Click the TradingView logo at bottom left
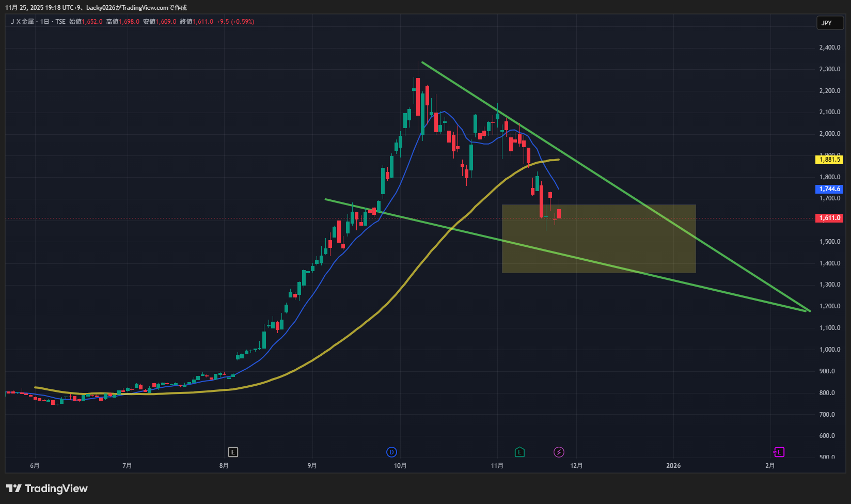Viewport: 851px width, 504px height. coord(47,489)
